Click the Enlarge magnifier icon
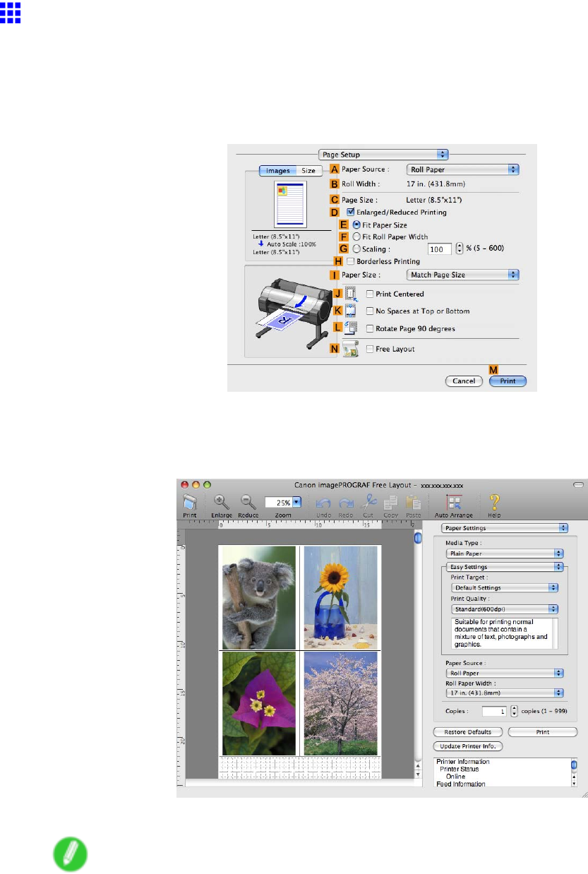 coord(222,503)
